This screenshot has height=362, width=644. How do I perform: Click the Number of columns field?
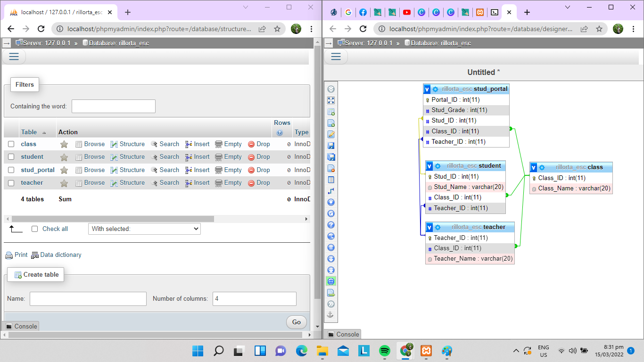point(255,299)
